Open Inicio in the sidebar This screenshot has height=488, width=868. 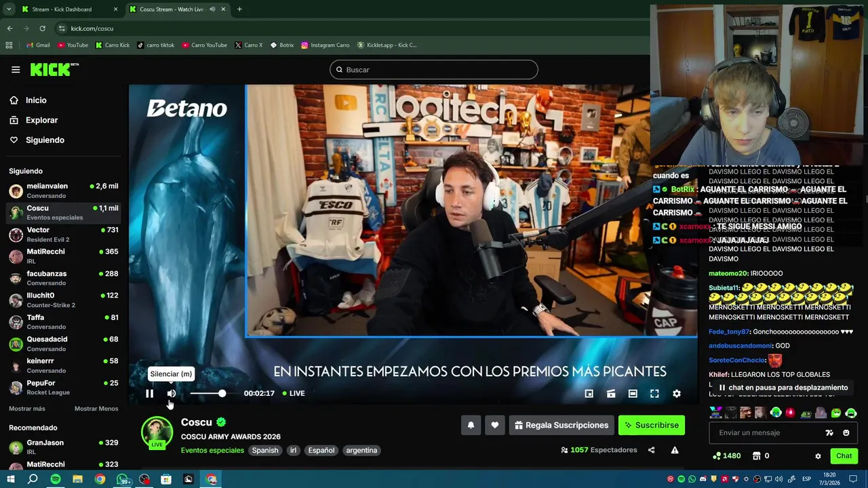point(36,100)
